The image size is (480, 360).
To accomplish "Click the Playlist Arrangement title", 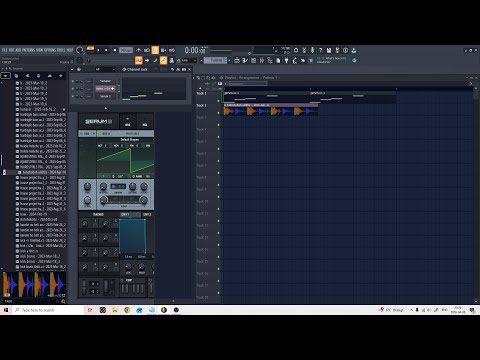I will (x=251, y=78).
